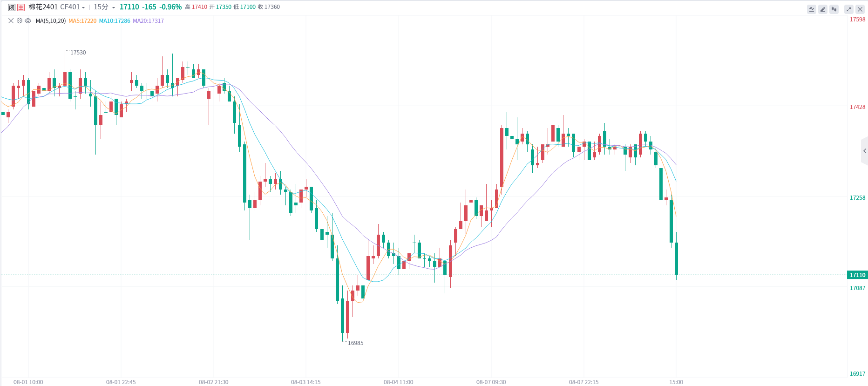
Task: Open the indicators line-chart icon
Action: click(x=812, y=9)
